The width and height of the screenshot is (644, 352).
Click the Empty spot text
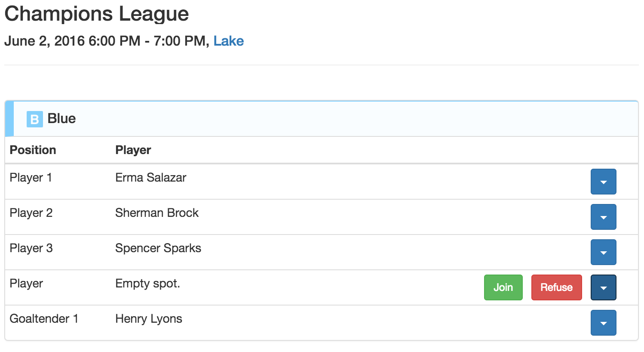[x=147, y=284]
